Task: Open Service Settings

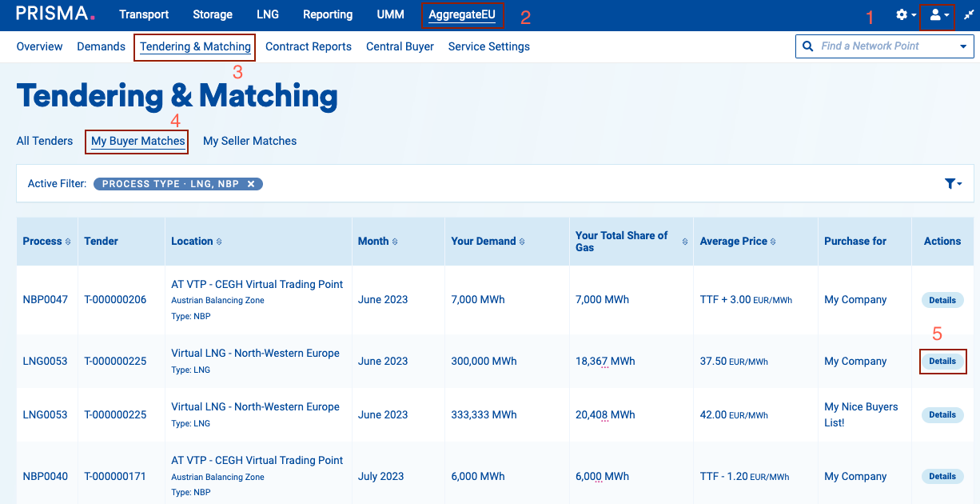Action: [x=489, y=46]
